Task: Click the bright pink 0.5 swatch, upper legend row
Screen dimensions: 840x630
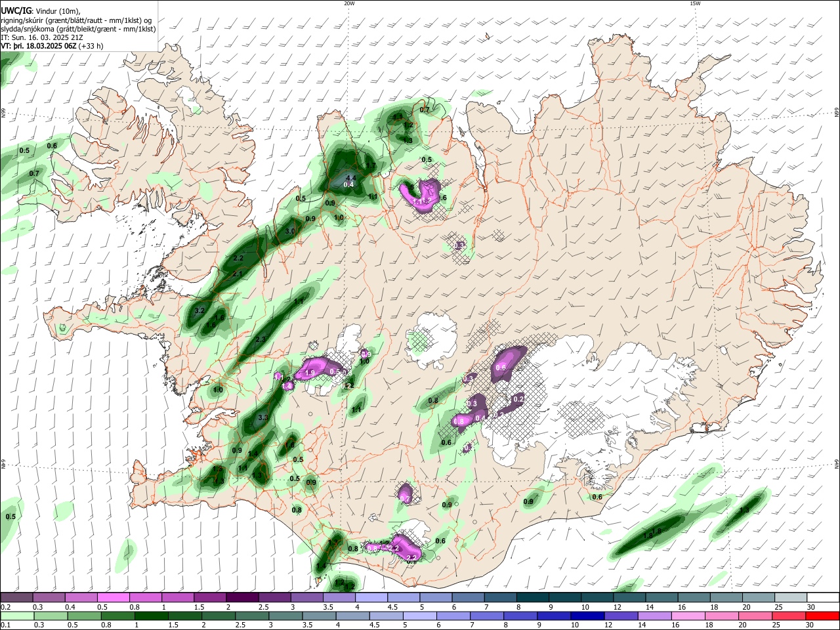Action: coord(114,597)
